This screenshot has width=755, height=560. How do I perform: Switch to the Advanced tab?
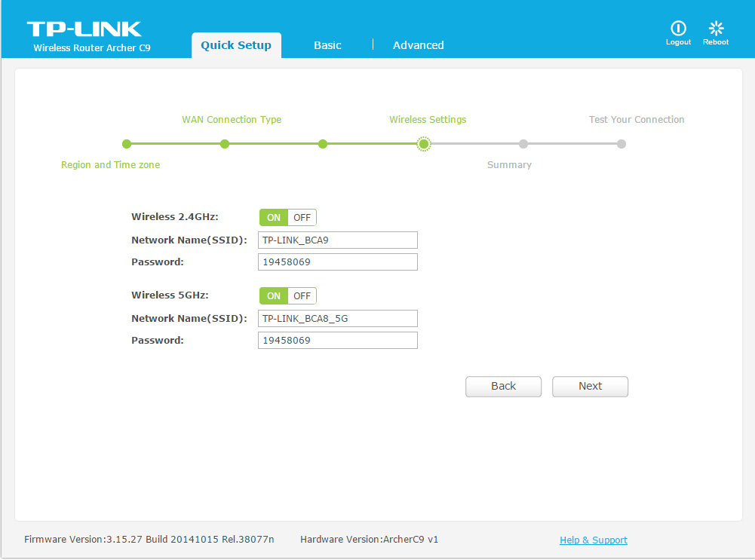coord(418,45)
